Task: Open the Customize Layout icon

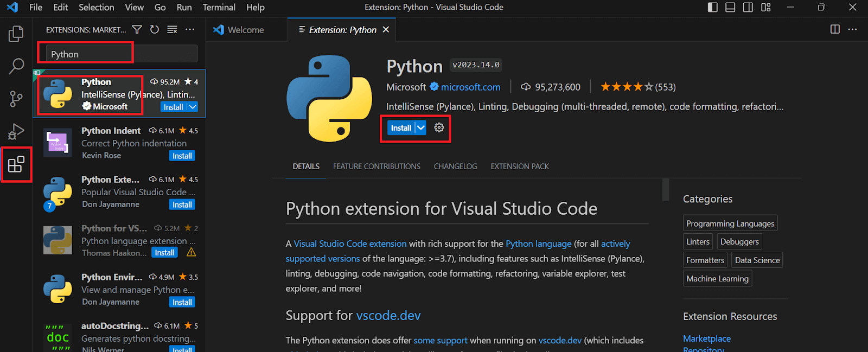Action: coord(766,7)
